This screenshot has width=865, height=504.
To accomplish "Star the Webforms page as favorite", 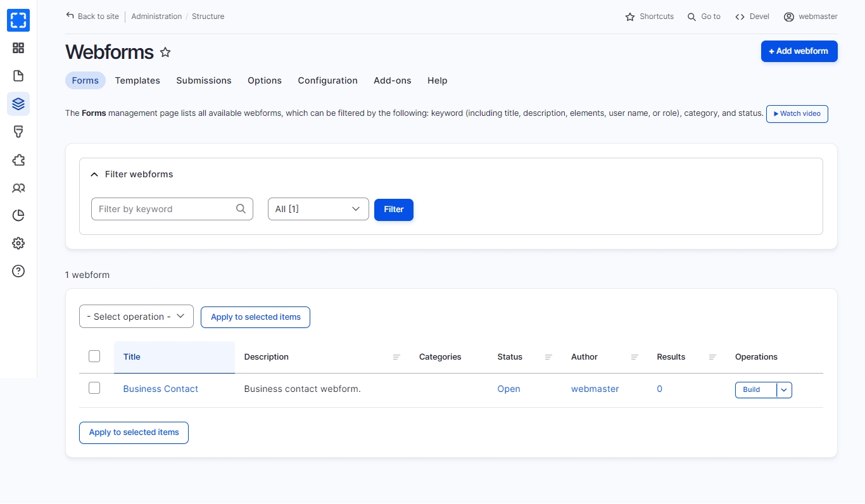I will click(165, 53).
